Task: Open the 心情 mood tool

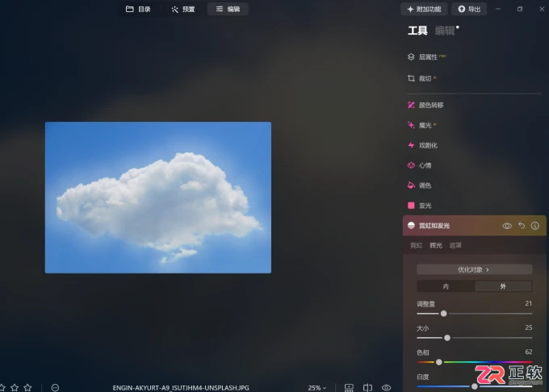Action: [420, 165]
